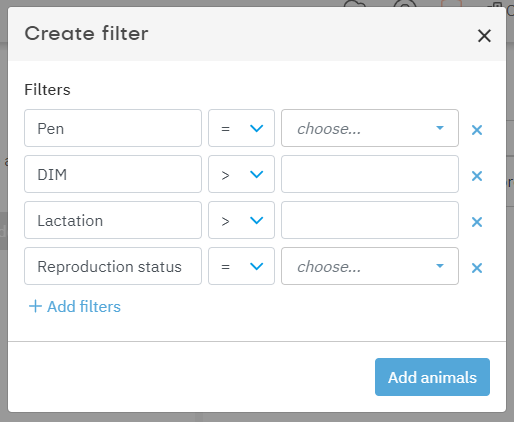The width and height of the screenshot is (514, 422).
Task: Click the Add filters link
Action: pos(75,307)
